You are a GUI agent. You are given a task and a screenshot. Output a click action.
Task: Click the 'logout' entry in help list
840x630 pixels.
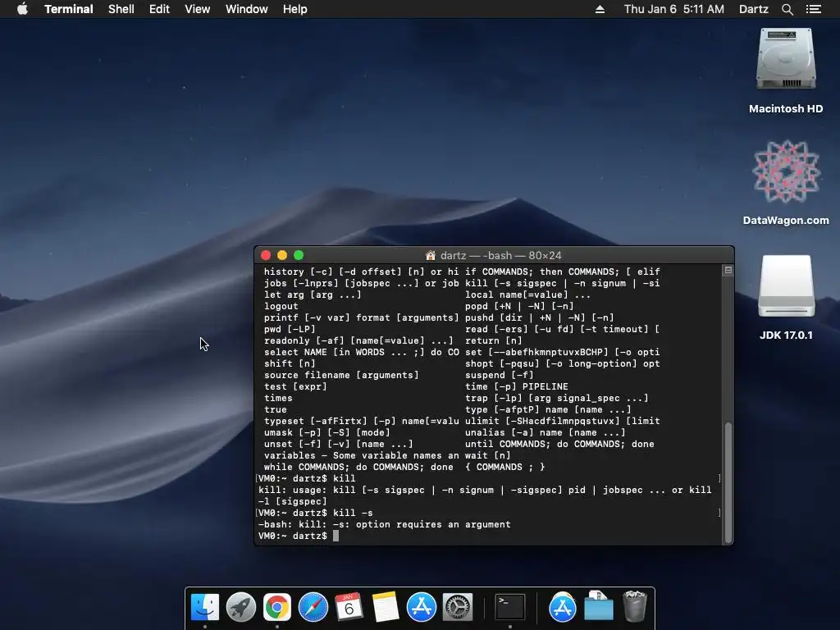pos(281,306)
